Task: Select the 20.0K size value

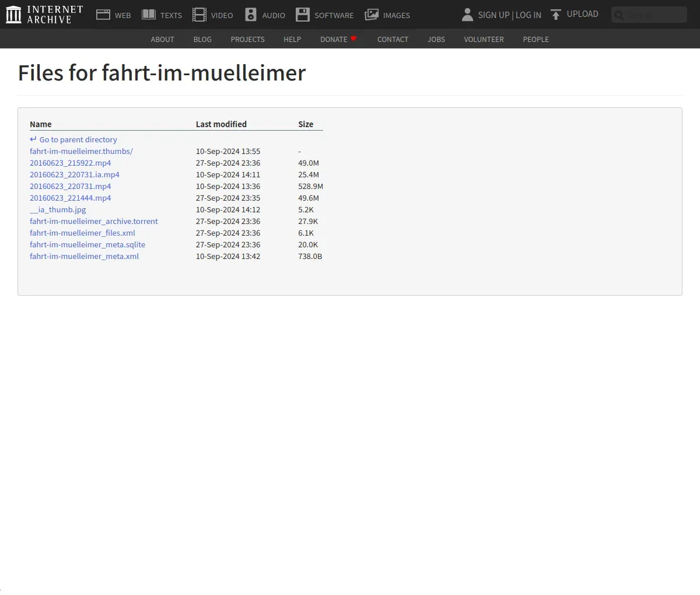Action: click(308, 244)
